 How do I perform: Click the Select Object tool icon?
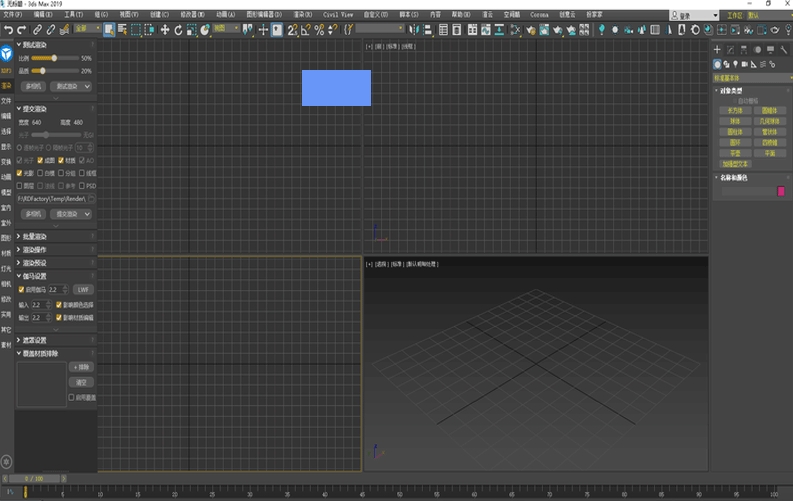[x=107, y=30]
